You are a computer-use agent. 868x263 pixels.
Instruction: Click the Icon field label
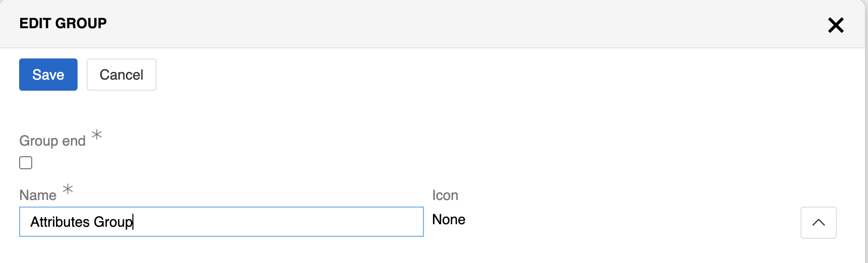point(445,195)
